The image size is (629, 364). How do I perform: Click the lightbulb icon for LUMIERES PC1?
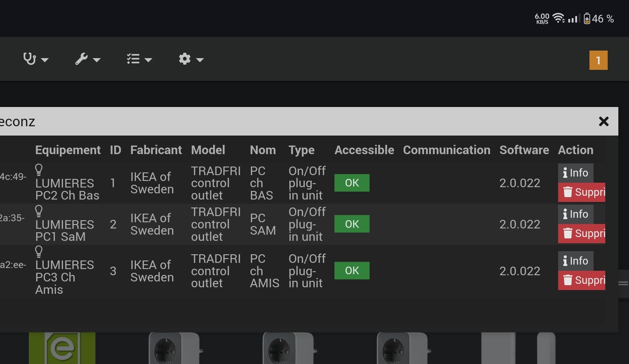click(39, 211)
